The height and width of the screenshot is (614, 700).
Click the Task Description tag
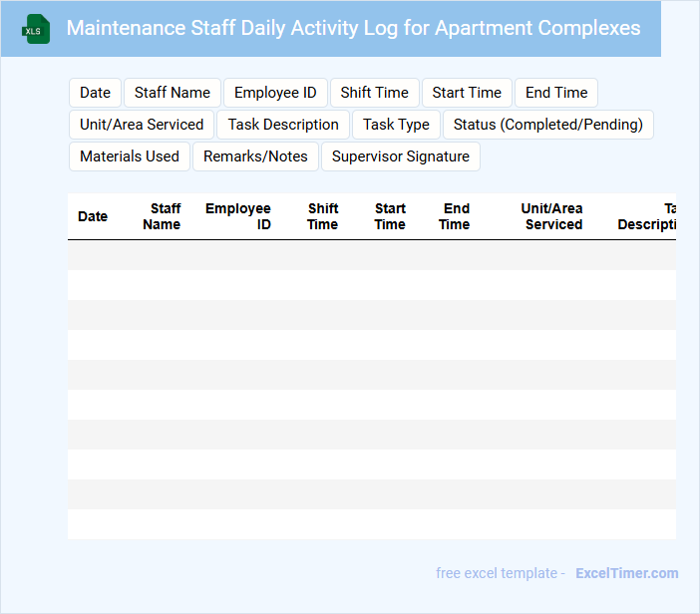[x=283, y=125]
